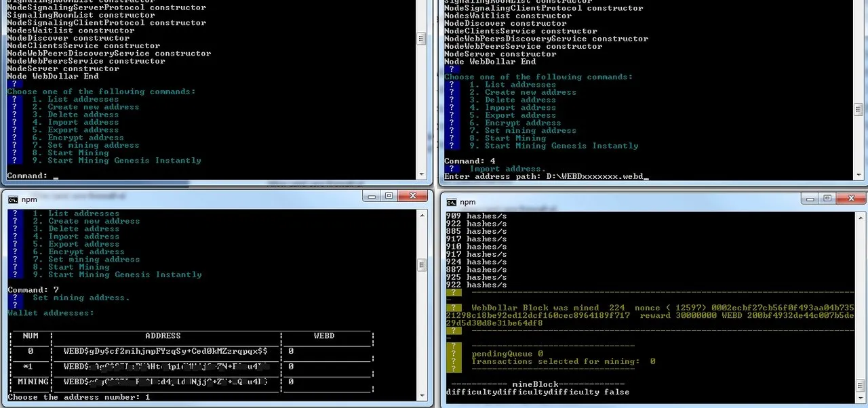Click the scroll-down arrow of the hashes/s npm window
The width and height of the screenshot is (868, 408).
click(x=860, y=398)
